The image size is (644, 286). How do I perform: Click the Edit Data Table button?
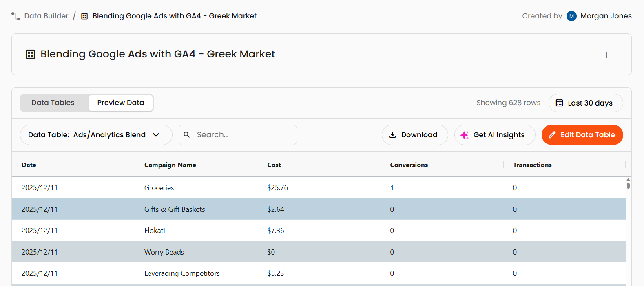582,135
